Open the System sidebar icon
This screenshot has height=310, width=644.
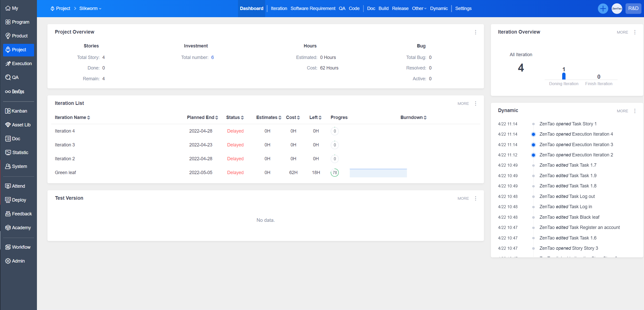(8, 166)
